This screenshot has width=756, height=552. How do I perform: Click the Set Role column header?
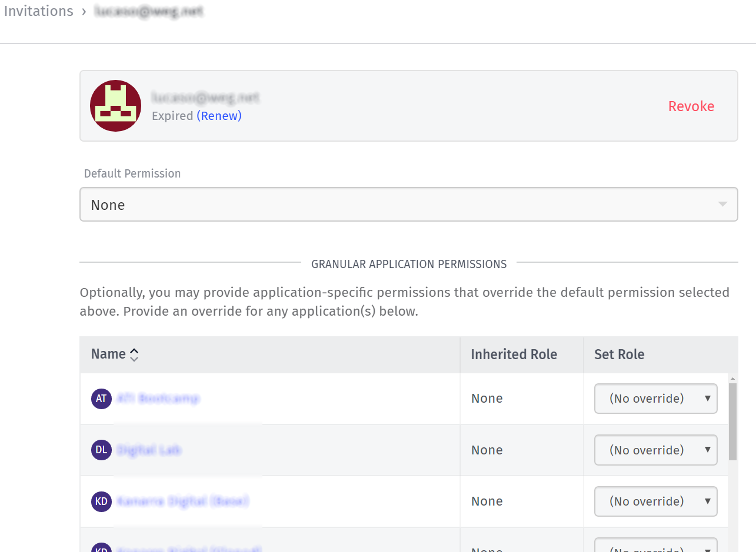[619, 354]
